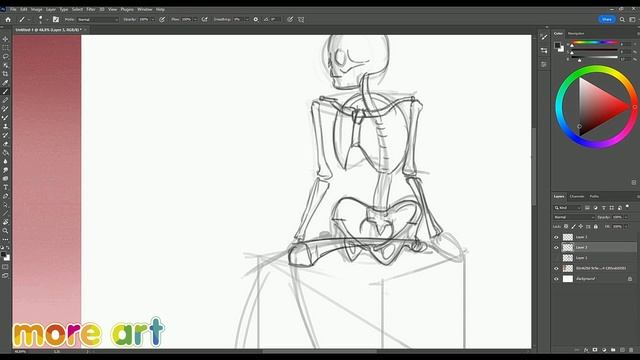Viewport: 640px width, 360px height.
Task: Click the red hue color wheel triangle
Action: coord(604,107)
